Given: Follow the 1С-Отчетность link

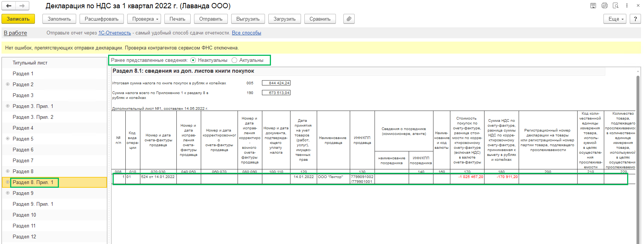Looking at the screenshot, I should click(x=114, y=33).
